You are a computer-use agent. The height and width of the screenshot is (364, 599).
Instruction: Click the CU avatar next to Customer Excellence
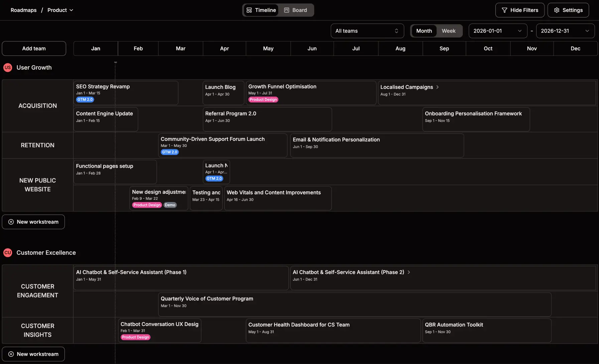pyautogui.click(x=7, y=253)
